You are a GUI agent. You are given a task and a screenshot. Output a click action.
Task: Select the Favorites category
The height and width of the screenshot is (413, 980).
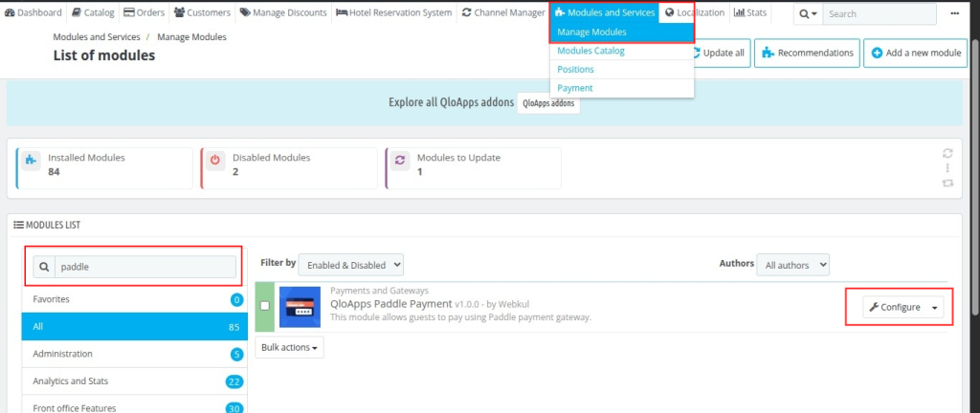tap(134, 299)
